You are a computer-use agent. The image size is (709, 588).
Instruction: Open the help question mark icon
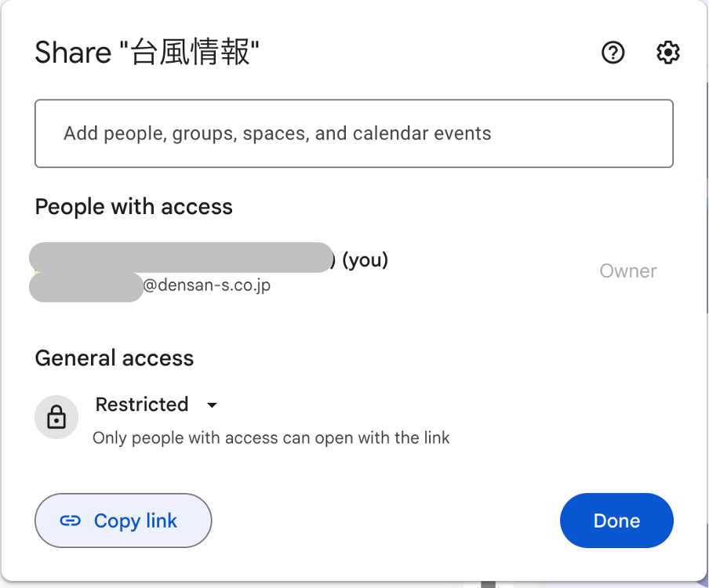613,53
